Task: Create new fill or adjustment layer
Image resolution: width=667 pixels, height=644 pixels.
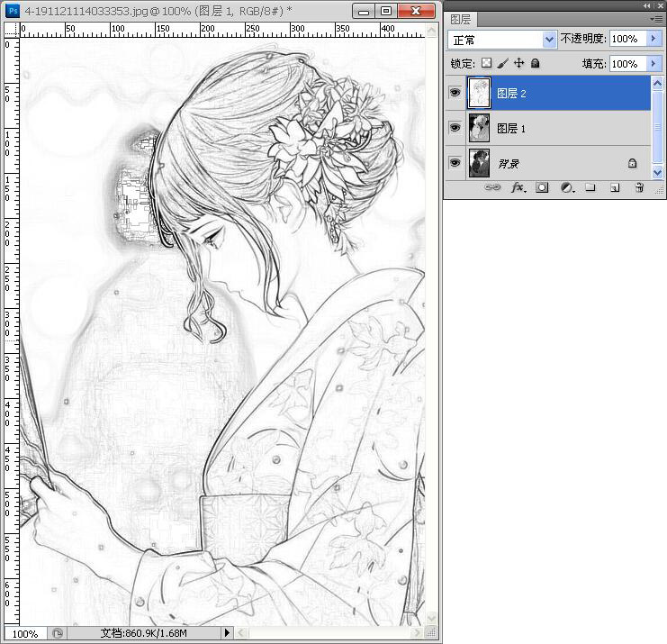Action: coord(567,187)
